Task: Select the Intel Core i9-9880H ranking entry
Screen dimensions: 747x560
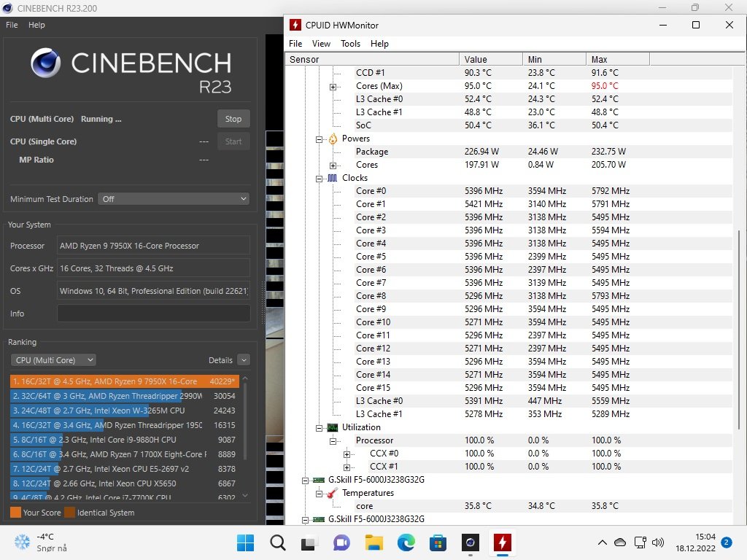Action: (x=124, y=440)
